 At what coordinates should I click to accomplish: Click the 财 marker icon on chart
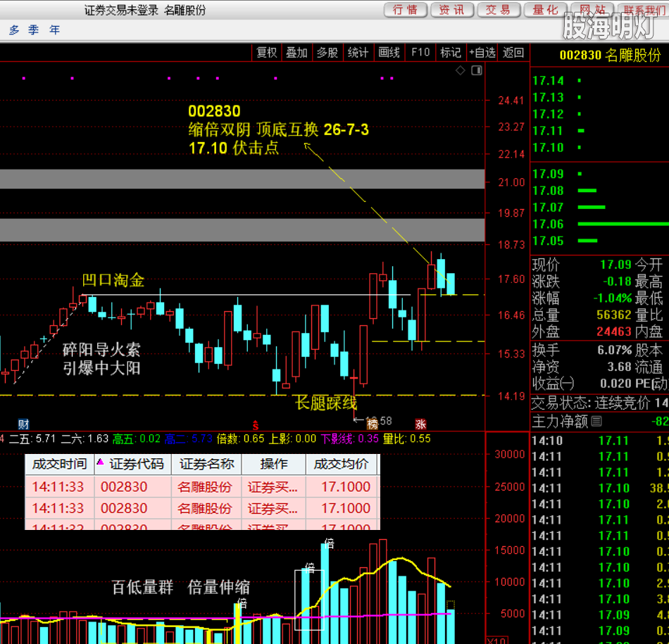(23, 424)
